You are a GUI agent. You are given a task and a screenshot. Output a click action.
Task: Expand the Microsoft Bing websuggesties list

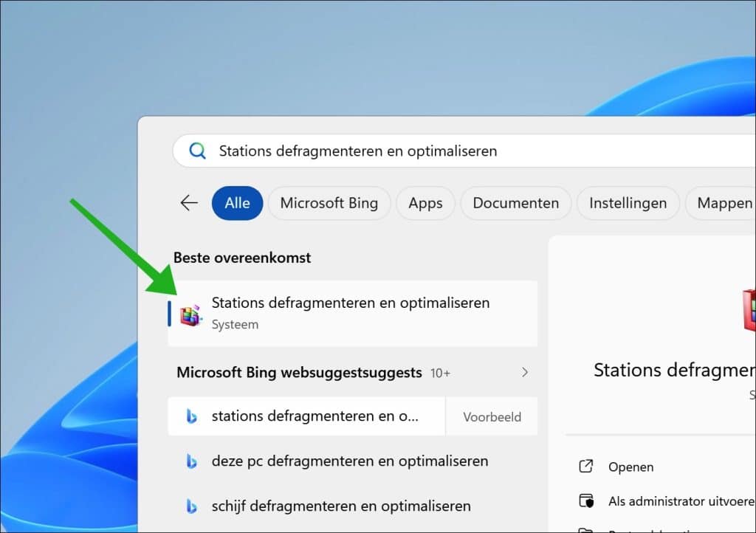[524, 372]
